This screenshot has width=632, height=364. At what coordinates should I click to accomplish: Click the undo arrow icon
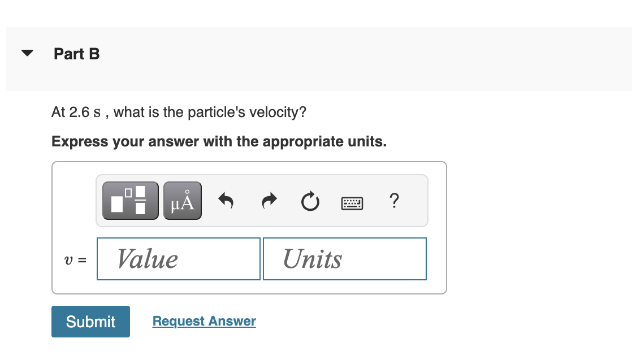click(226, 200)
